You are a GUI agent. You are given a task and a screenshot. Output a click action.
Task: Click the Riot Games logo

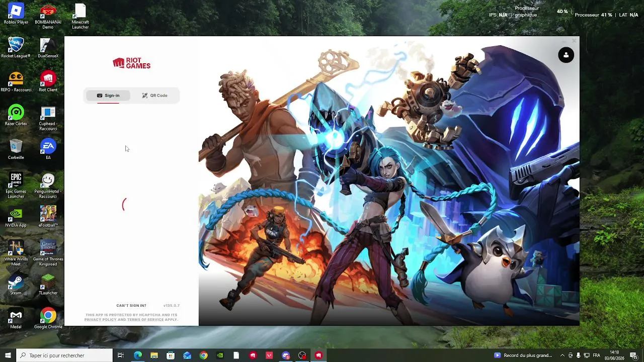click(x=131, y=63)
